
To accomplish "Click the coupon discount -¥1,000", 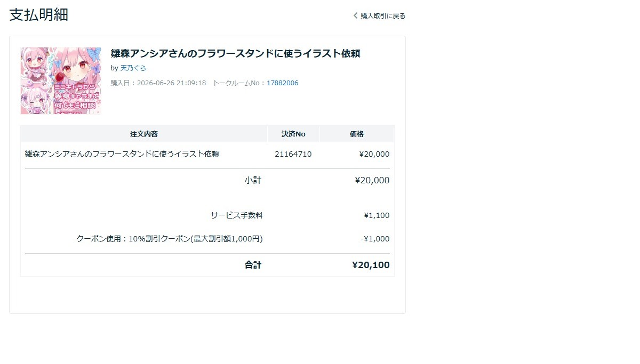I will point(375,239).
